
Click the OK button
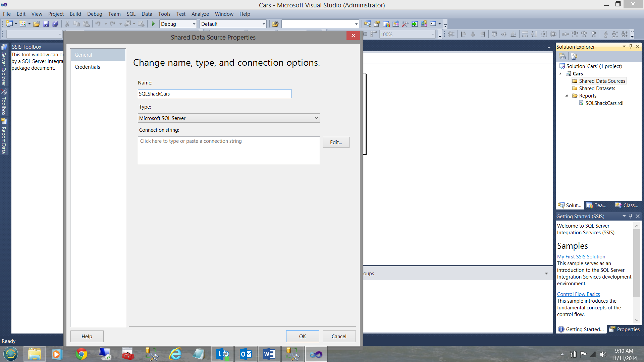(x=302, y=336)
